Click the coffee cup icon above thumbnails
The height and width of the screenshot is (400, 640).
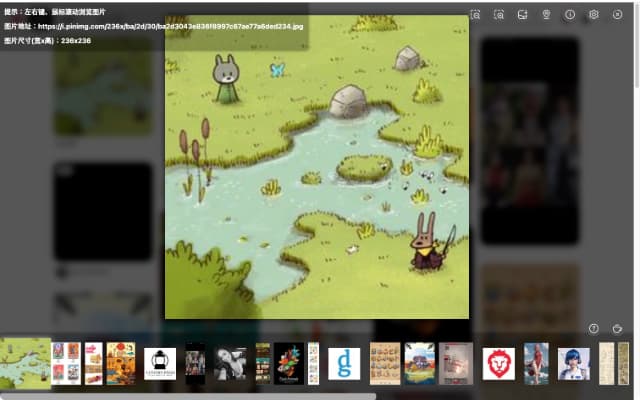(617, 328)
